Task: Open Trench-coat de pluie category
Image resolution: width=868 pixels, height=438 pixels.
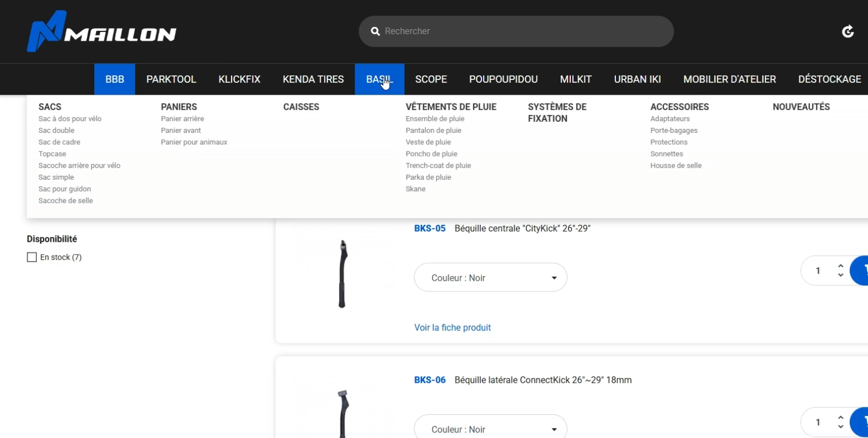Action: pyautogui.click(x=438, y=165)
